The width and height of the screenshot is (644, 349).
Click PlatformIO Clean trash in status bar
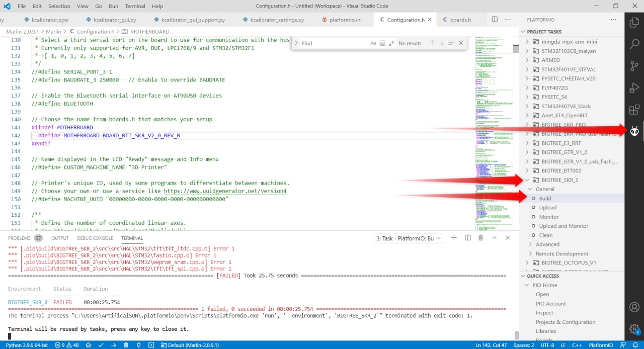(126, 345)
